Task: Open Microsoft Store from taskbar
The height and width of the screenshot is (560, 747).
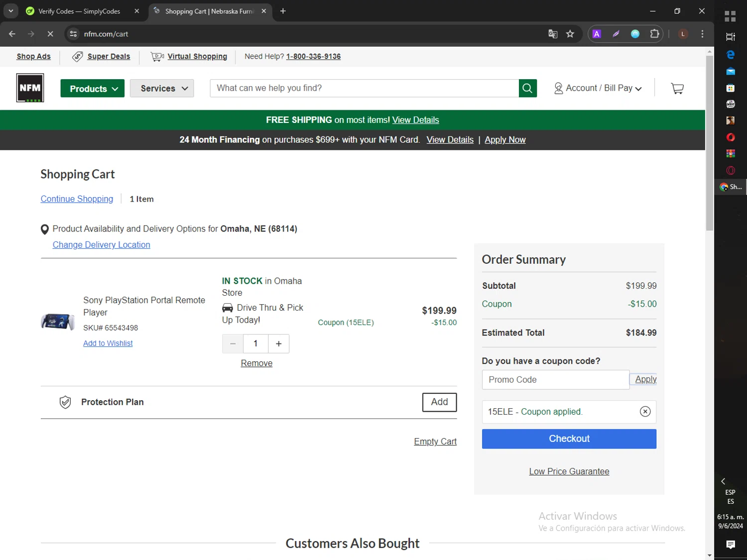Action: click(x=730, y=88)
